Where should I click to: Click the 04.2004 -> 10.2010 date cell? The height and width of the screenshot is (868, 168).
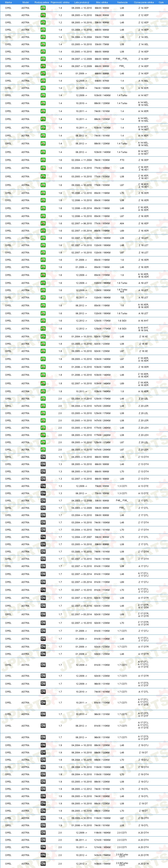pos(81,745)
